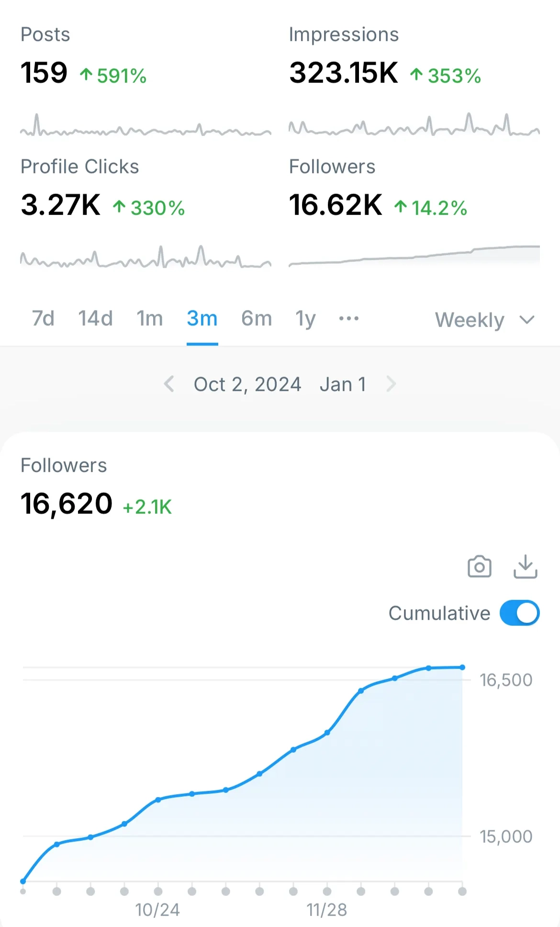Click the +2.1K follower change label
560x927 pixels.
pos(147,507)
